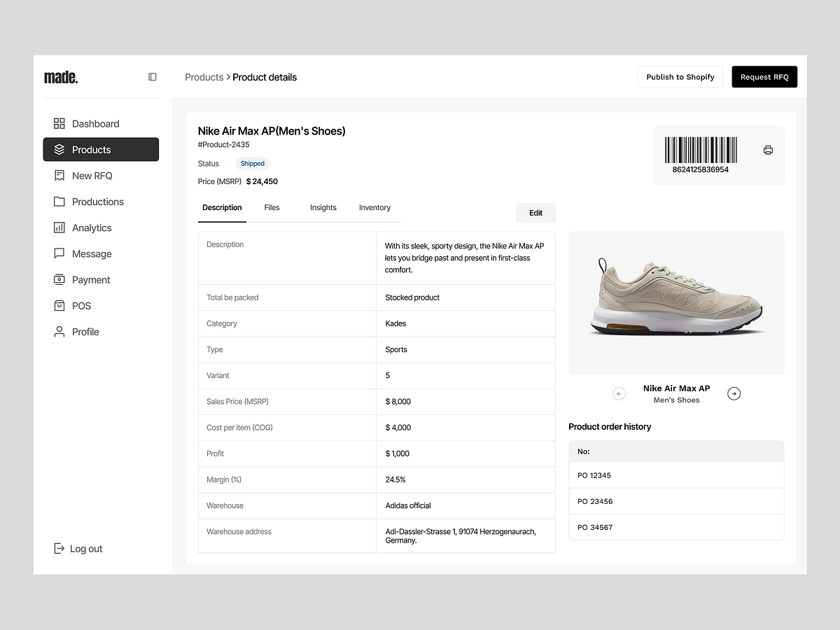The width and height of the screenshot is (840, 630).
Task: Open POS menu label
Action: point(81,306)
